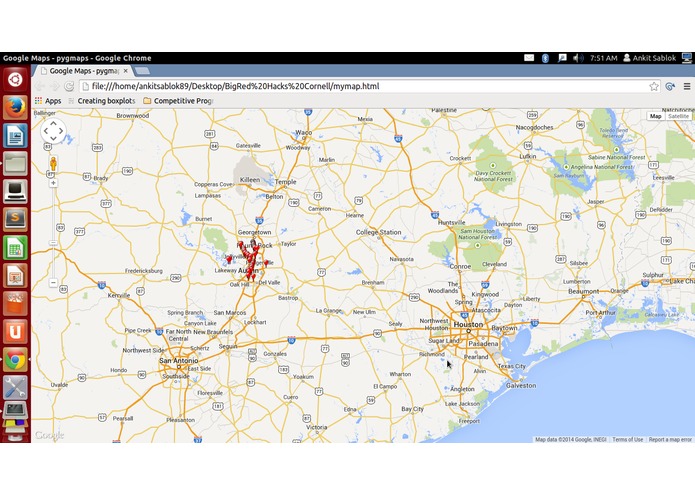Click Report a map error link

(x=670, y=440)
